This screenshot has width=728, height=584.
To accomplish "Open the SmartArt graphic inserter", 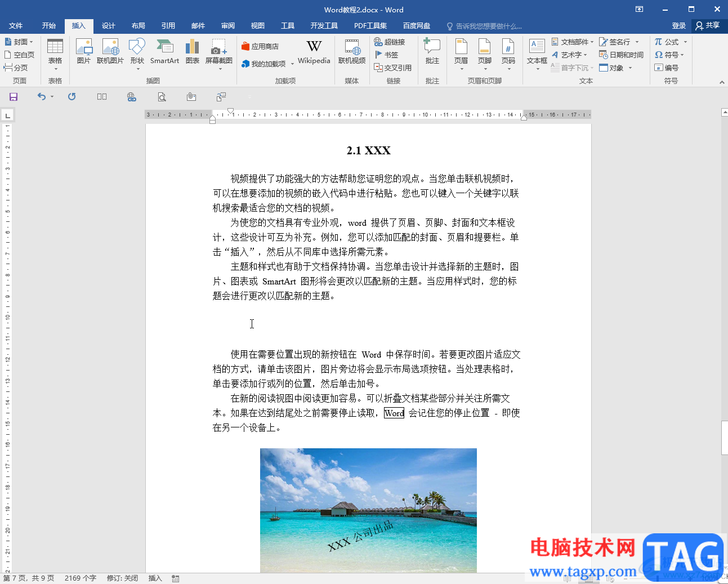I will tap(164, 52).
